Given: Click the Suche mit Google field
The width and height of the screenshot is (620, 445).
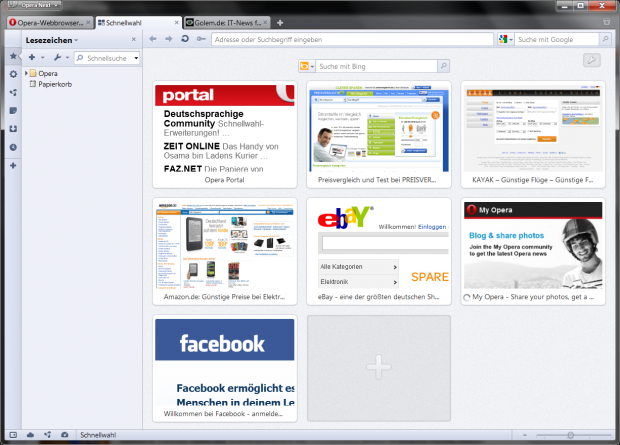Looking at the screenshot, I should 556,40.
